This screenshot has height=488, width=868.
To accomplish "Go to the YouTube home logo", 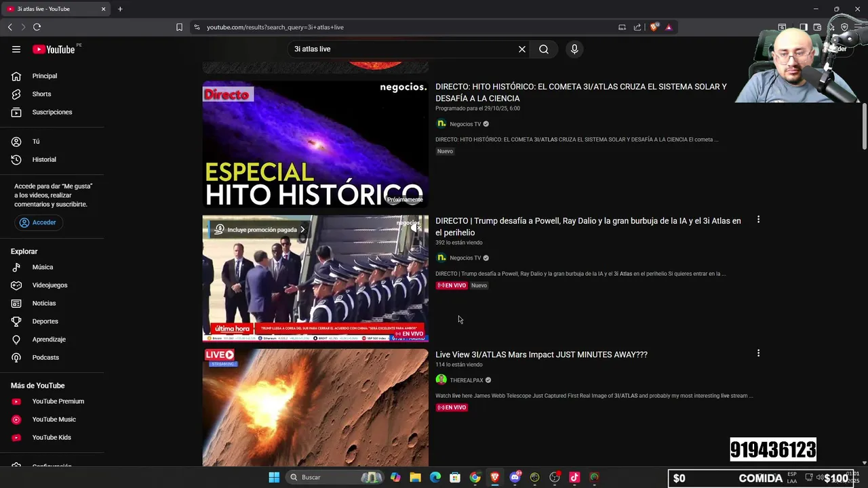I will 54,49.
